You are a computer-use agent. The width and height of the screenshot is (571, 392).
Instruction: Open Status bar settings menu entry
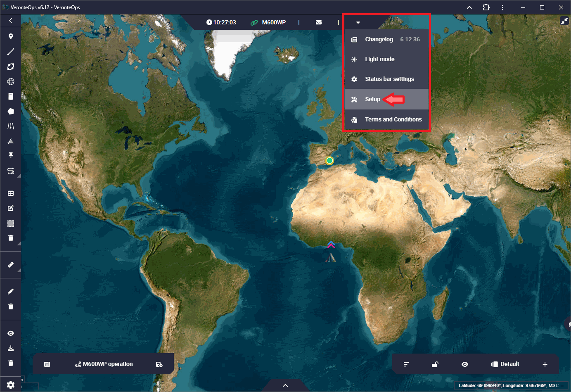click(389, 79)
